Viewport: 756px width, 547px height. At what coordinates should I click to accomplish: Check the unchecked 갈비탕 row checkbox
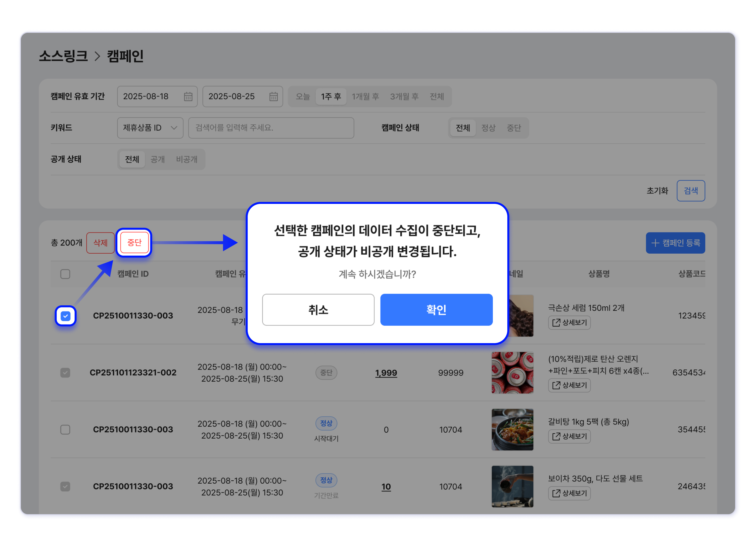tap(65, 429)
